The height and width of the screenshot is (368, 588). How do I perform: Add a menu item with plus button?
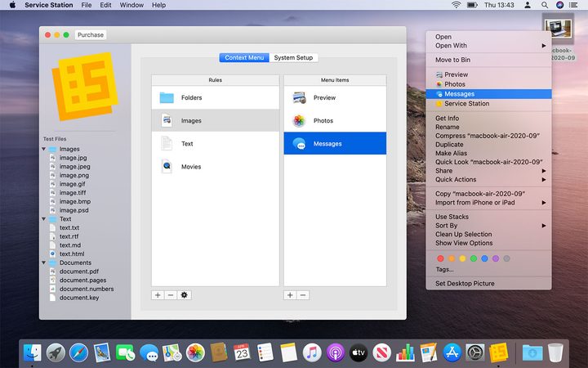click(290, 295)
